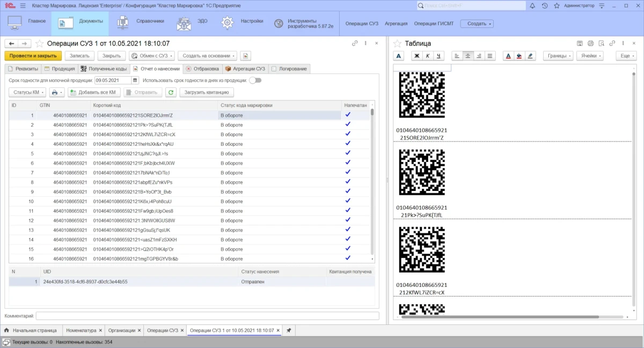
Task: Toggle Напечатан checkmark for row 16
Action: point(348,258)
